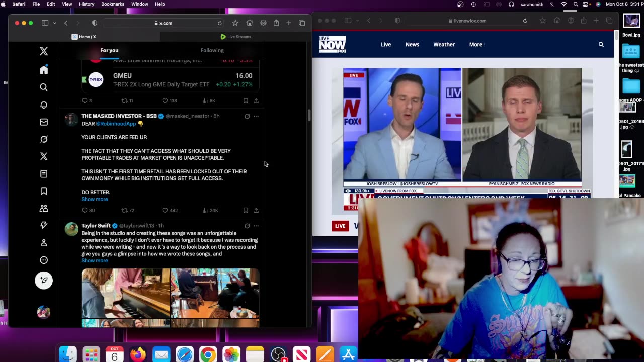Open THE MASKED INVESTOR - BSB profile
644x362 pixels.
coord(119,116)
